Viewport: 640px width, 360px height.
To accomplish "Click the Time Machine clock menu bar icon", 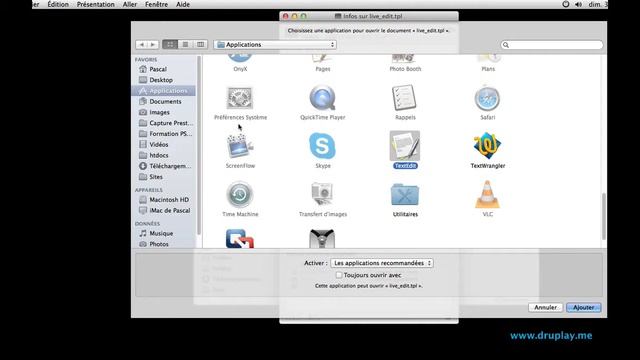I will (x=565, y=4).
